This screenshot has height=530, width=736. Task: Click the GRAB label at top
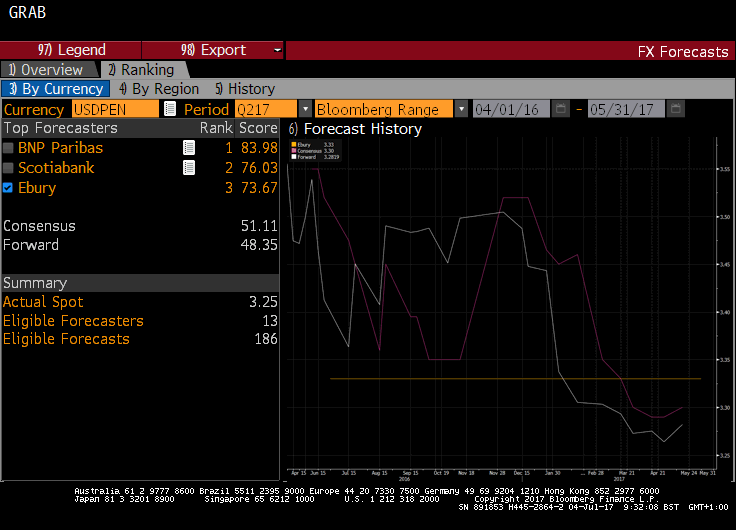(27, 12)
